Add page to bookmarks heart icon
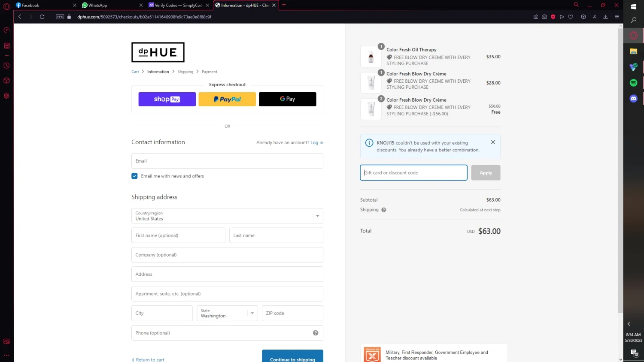This screenshot has width=644, height=362. click(571, 17)
